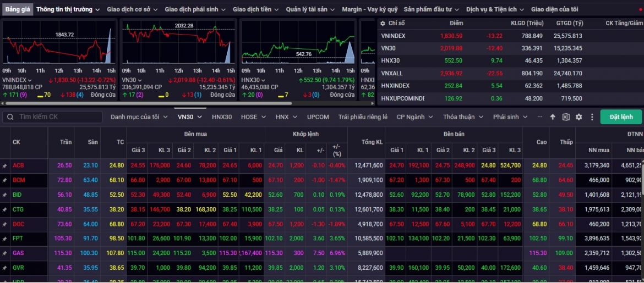Pin the DGC row
The width and height of the screenshot is (644, 283).
click(x=4, y=224)
